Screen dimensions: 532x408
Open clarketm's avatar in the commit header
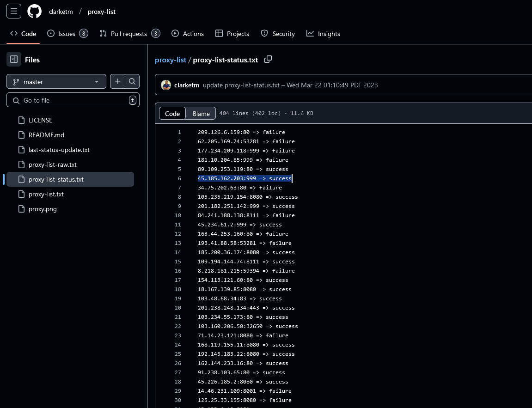click(166, 85)
